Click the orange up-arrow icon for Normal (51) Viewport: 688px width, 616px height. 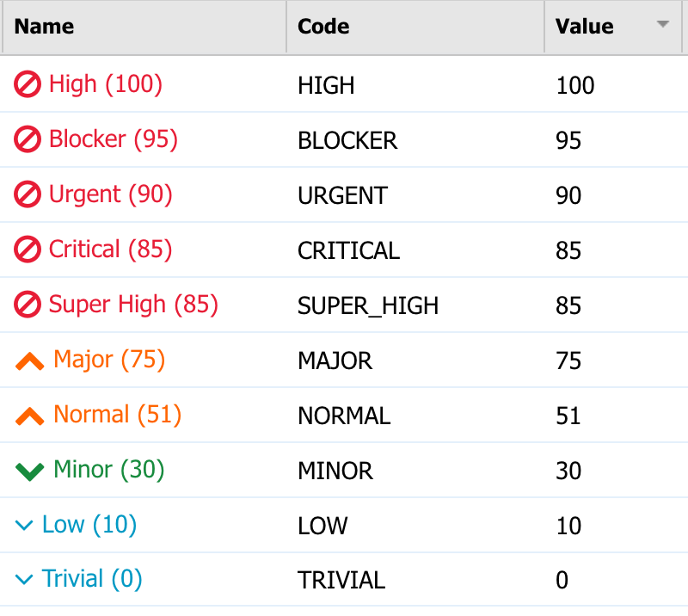29,416
